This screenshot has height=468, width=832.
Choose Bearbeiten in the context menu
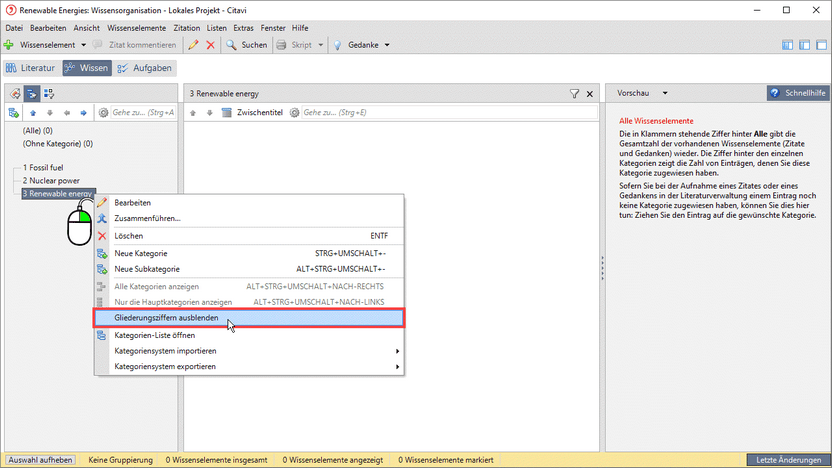249,203
